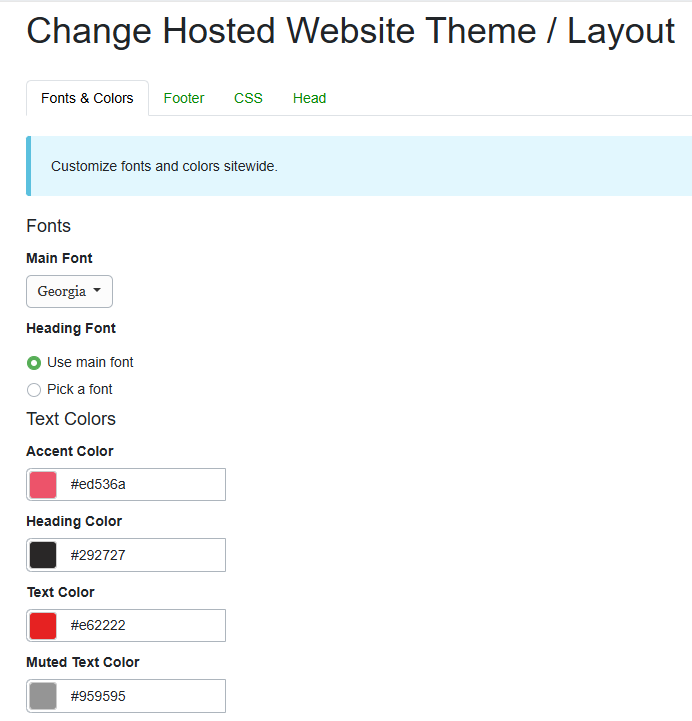692x721 pixels.
Task: Open the red Text Color swatch
Action: (x=43, y=626)
